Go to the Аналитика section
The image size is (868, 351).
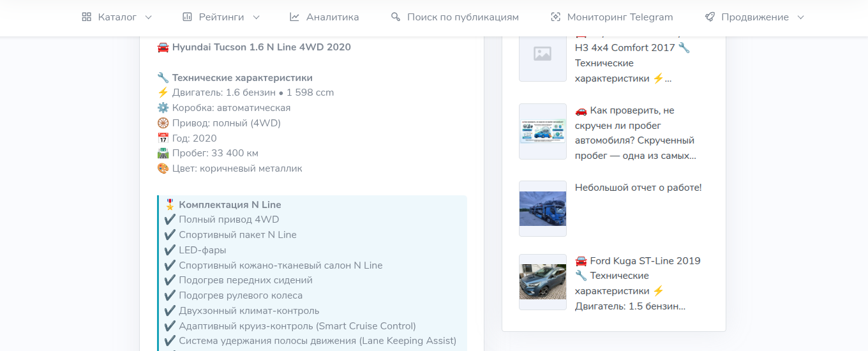pos(324,17)
